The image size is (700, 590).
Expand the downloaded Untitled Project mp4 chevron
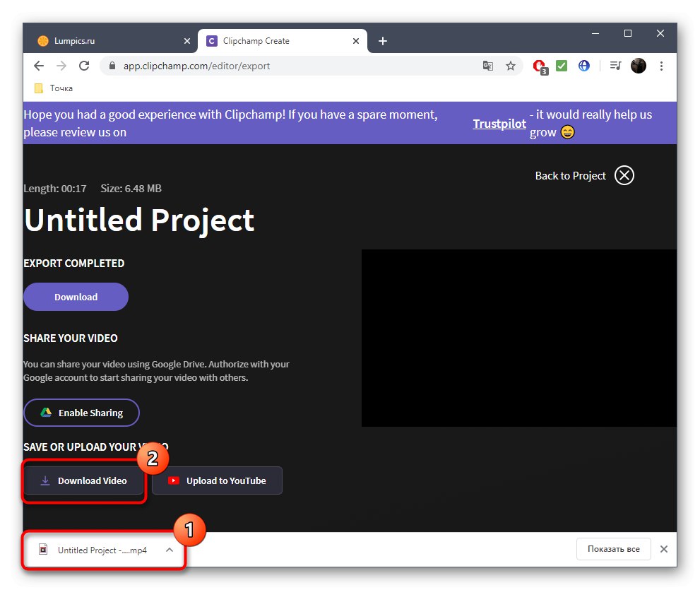[169, 549]
